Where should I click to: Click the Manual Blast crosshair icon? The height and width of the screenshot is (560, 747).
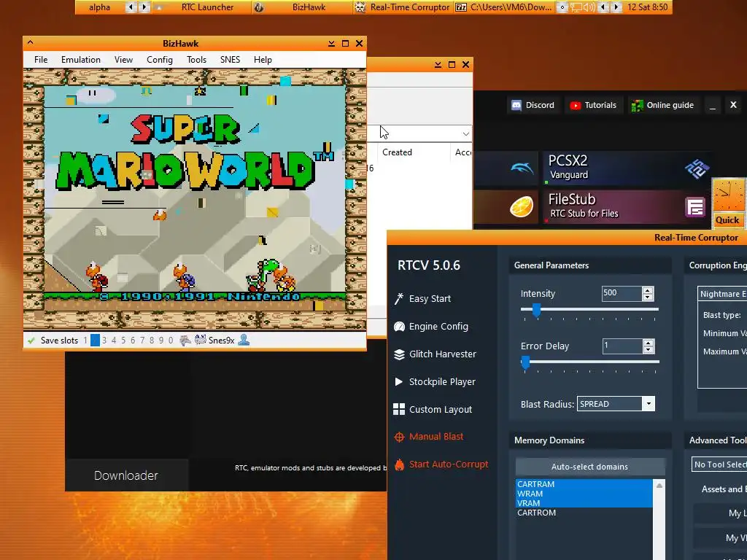[399, 437]
